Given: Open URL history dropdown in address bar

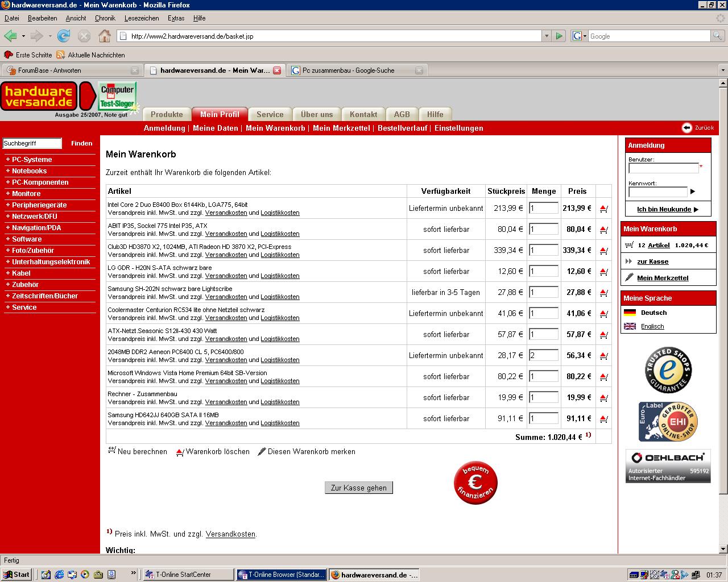Looking at the screenshot, I should click(547, 36).
